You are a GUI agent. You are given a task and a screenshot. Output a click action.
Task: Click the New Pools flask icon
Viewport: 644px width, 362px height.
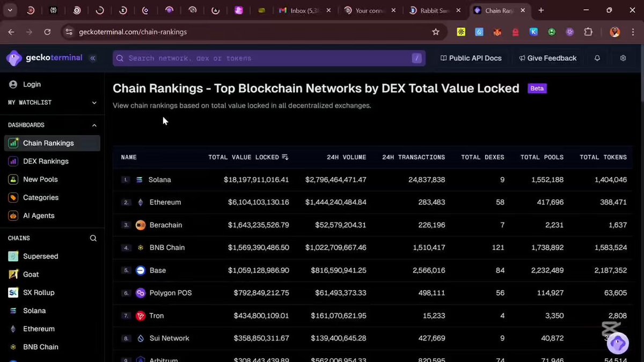(x=13, y=180)
